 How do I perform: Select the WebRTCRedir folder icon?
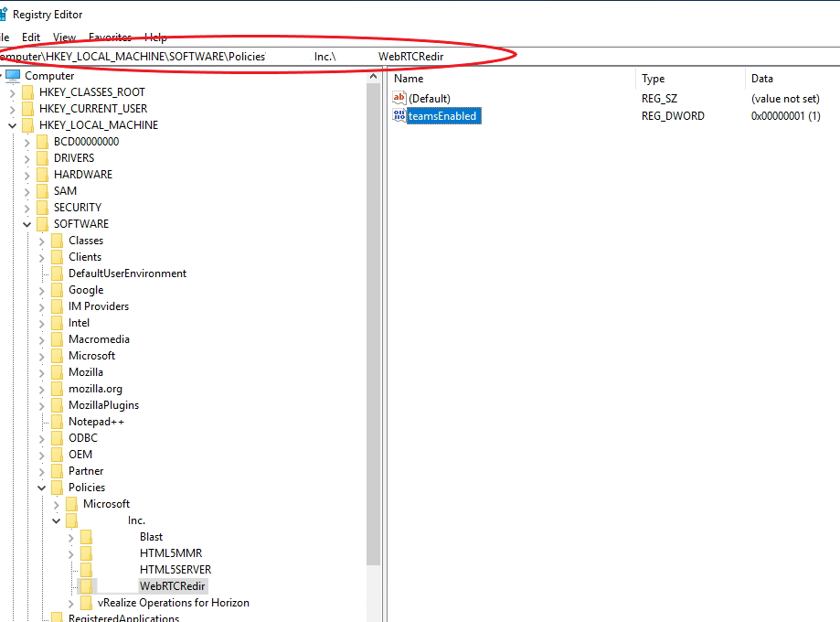pyautogui.click(x=88, y=585)
